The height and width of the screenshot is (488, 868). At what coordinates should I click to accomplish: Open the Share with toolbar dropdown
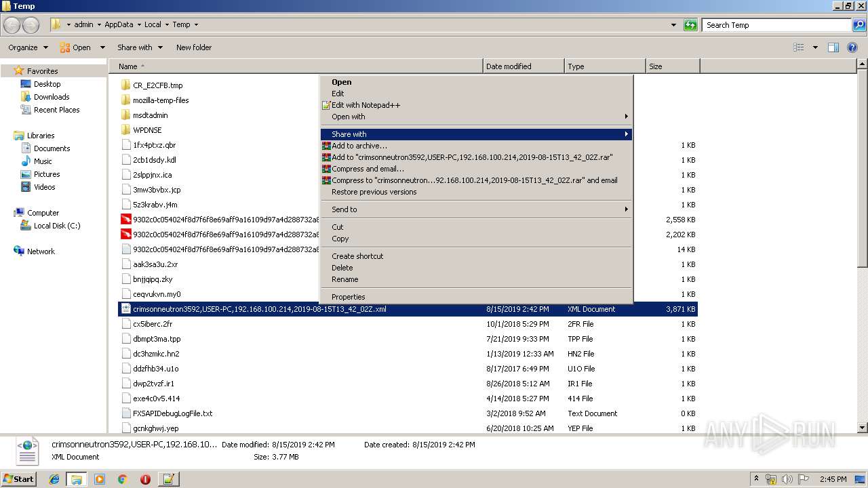140,47
